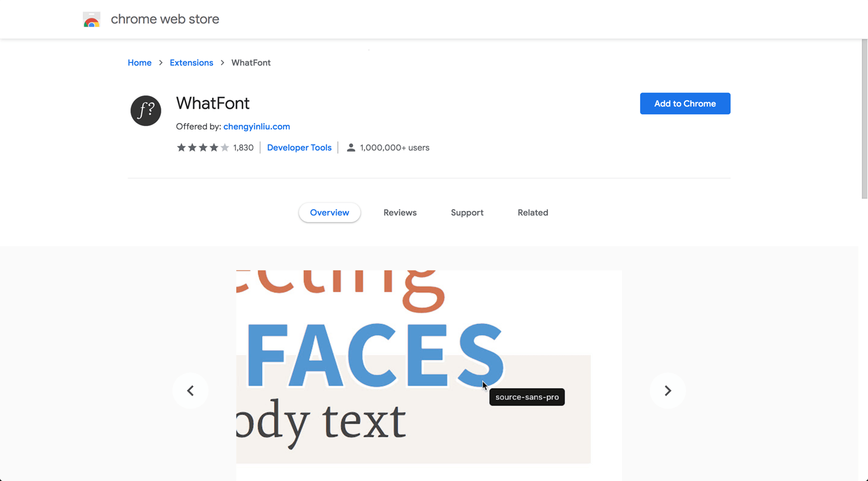The height and width of the screenshot is (481, 868).
Task: Show the previous screenshot with left arrow
Action: pos(190,391)
